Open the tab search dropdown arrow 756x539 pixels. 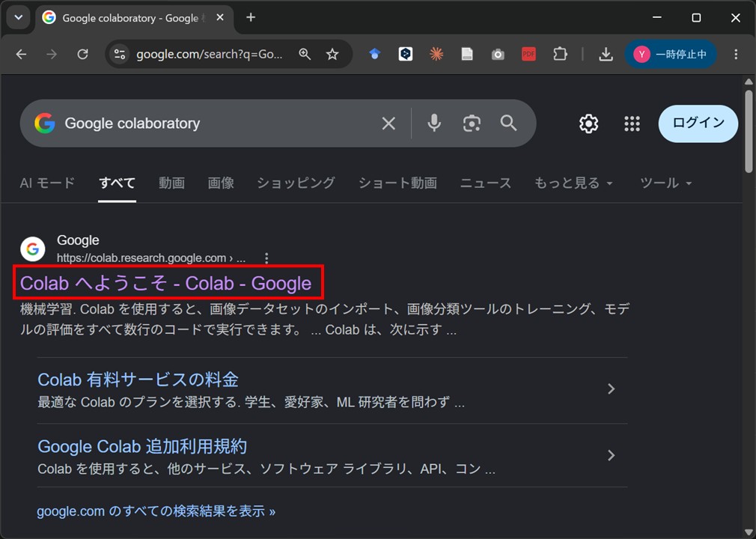click(x=19, y=18)
